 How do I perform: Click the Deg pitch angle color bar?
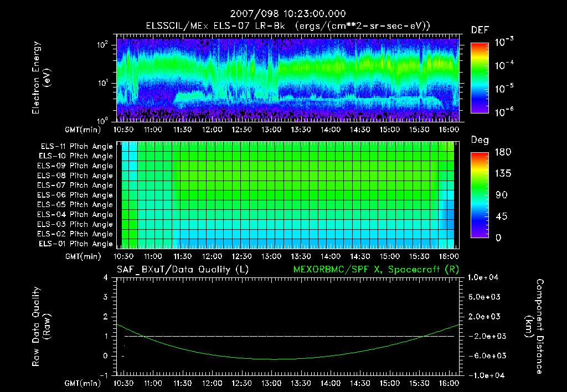click(480, 195)
